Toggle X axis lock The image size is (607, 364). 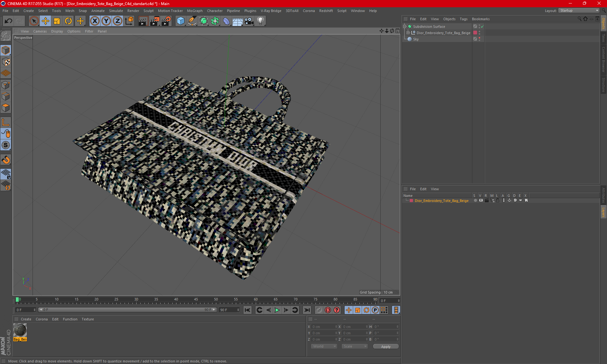coord(95,21)
